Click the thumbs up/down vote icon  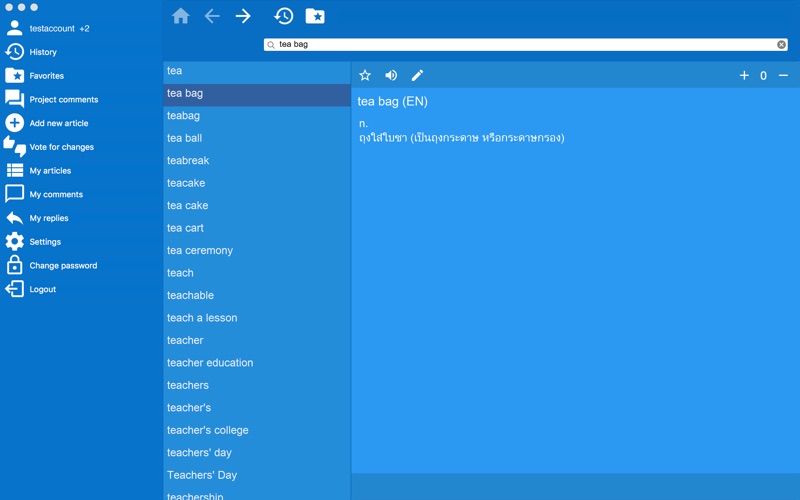[14, 146]
